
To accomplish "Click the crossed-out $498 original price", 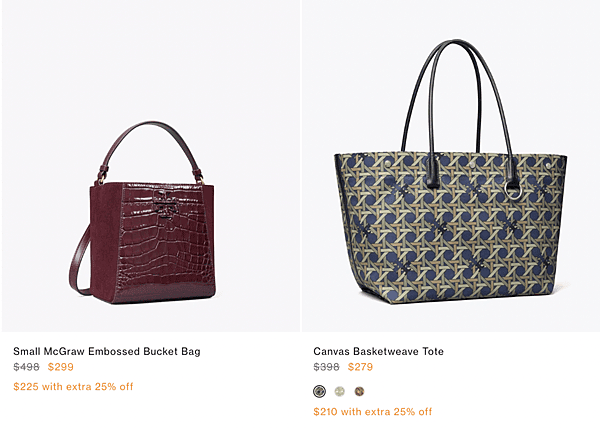I will [x=26, y=367].
